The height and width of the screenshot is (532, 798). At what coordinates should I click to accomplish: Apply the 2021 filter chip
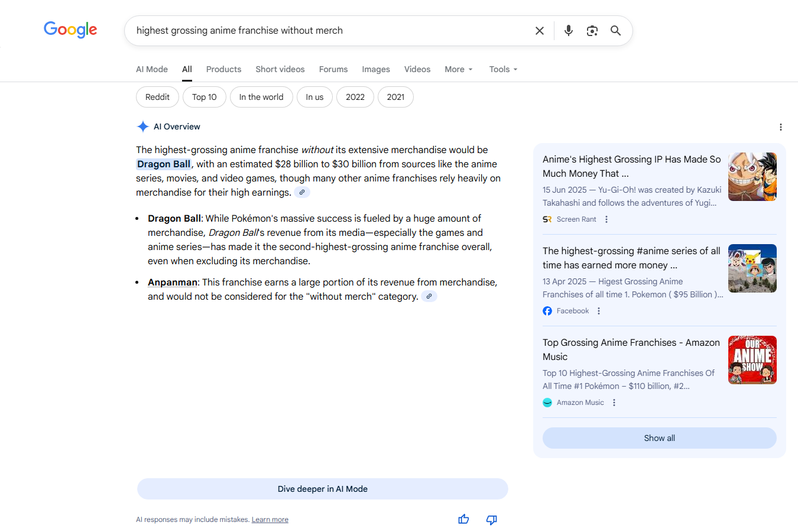[x=395, y=97]
